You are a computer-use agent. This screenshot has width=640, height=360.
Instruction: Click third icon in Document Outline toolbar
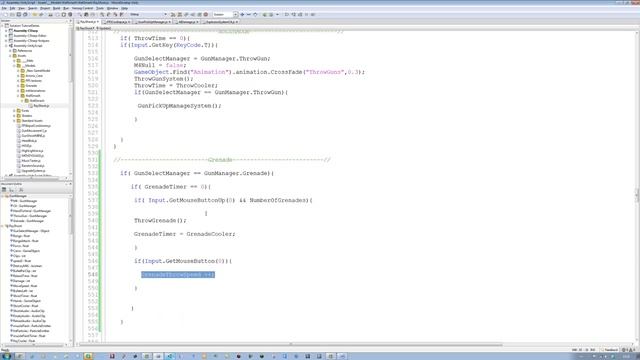21,190
